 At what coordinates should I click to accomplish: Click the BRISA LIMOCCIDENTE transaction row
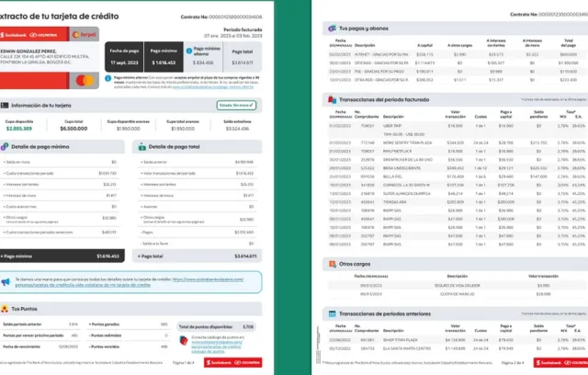click(x=458, y=168)
